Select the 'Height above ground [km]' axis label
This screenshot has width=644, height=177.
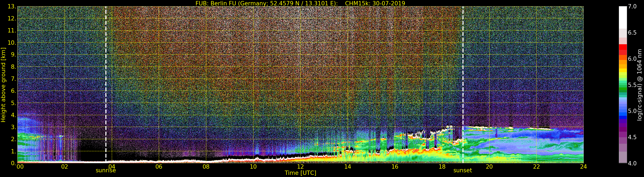click(x=3, y=85)
